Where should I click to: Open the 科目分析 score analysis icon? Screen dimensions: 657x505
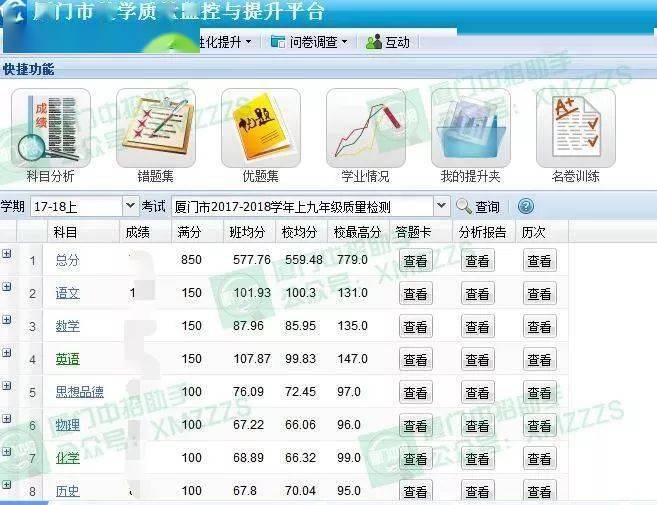50,129
